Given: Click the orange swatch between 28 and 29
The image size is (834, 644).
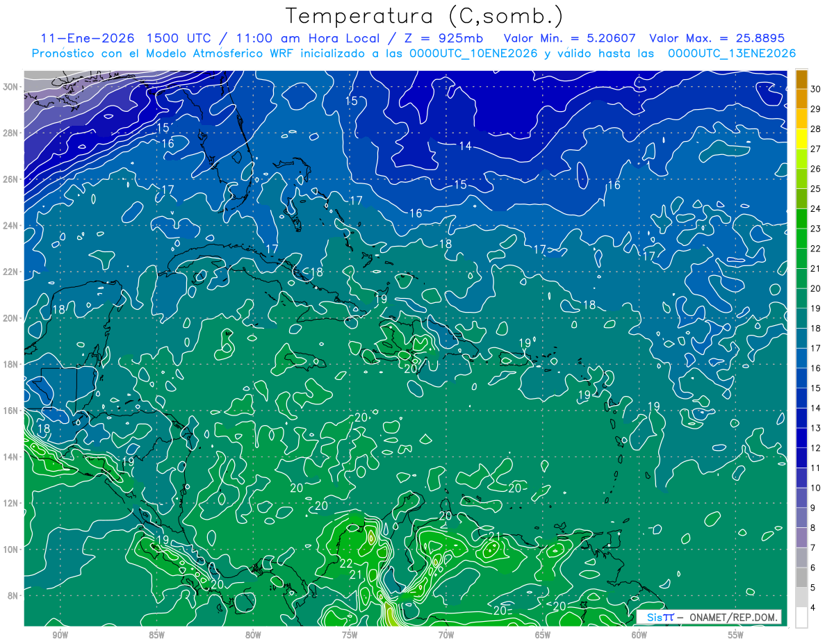Looking at the screenshot, I should click(801, 119).
